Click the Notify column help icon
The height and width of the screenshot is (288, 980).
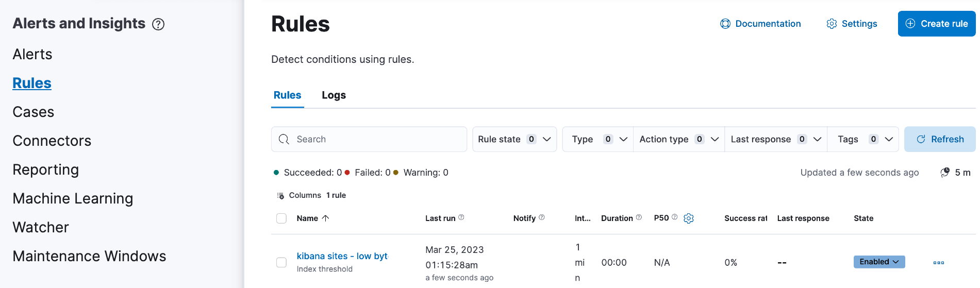(542, 217)
